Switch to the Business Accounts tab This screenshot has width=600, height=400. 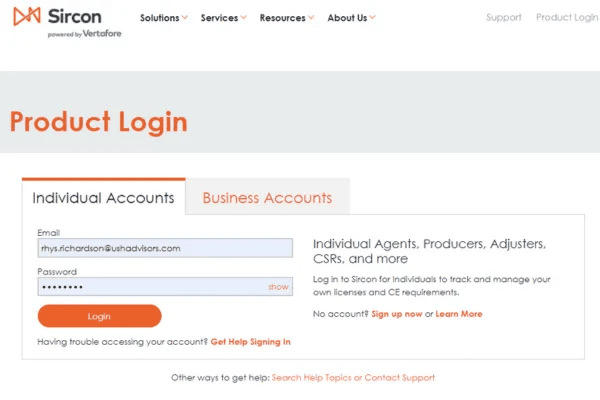(x=267, y=197)
